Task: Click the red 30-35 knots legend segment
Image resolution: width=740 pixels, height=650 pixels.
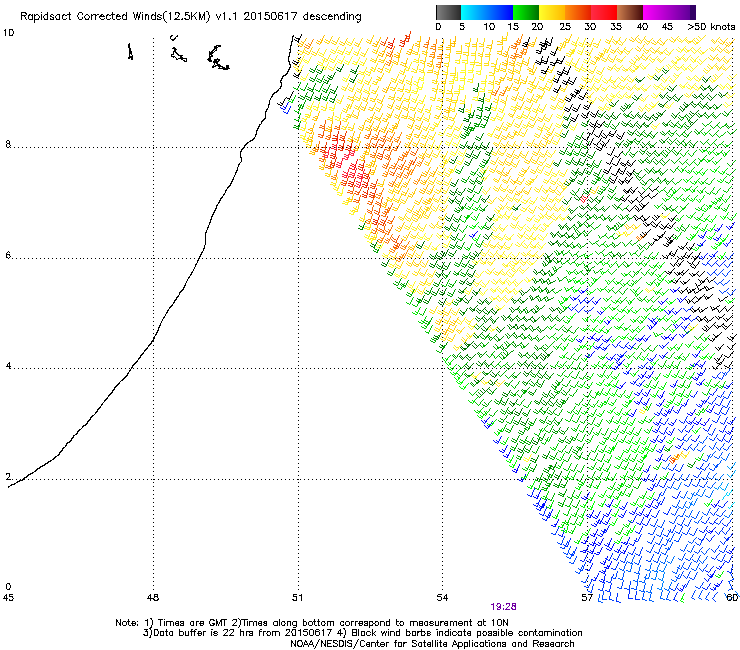Action: (x=604, y=12)
